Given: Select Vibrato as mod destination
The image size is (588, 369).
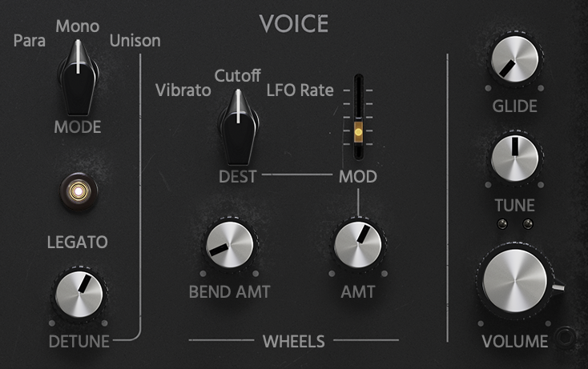Looking at the screenshot, I should (183, 90).
